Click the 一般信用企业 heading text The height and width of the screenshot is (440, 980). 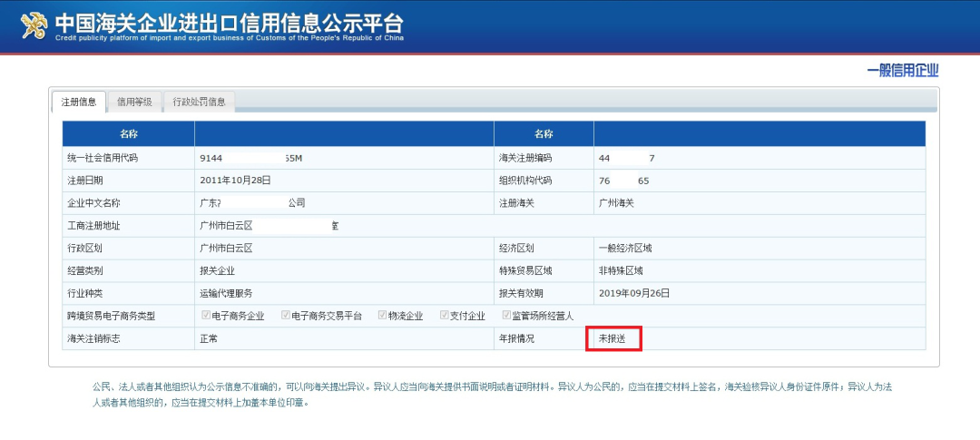[903, 71]
